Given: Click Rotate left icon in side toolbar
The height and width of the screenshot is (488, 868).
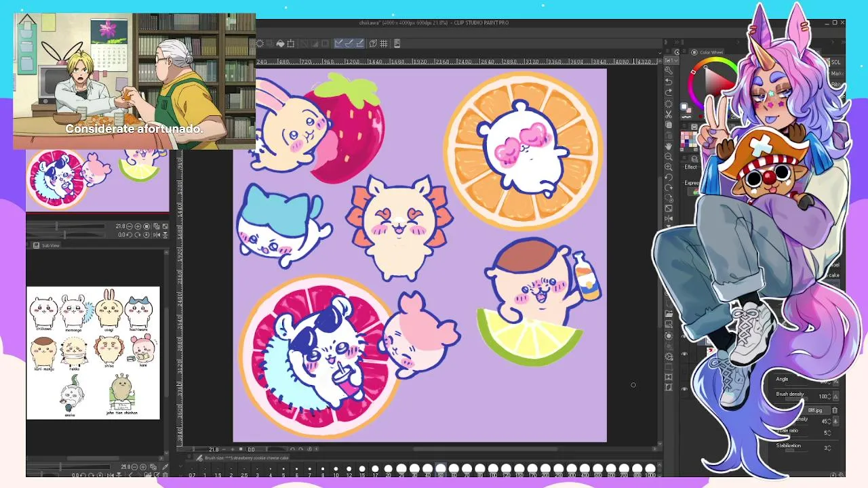Looking at the screenshot, I should (x=669, y=177).
